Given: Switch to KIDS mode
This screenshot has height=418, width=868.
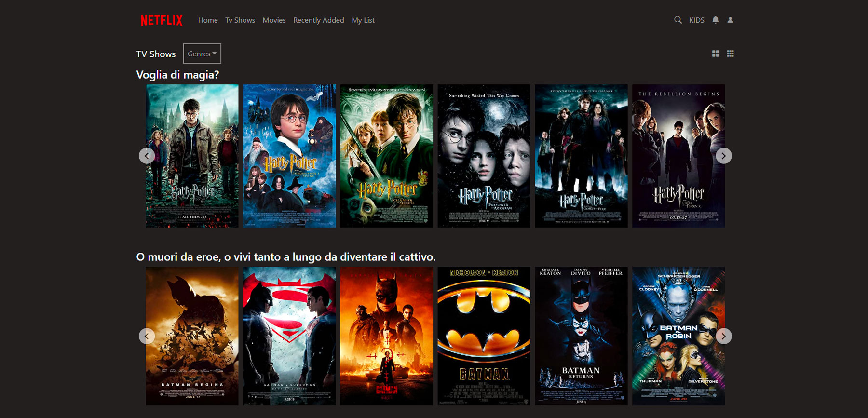Looking at the screenshot, I should click(x=697, y=20).
